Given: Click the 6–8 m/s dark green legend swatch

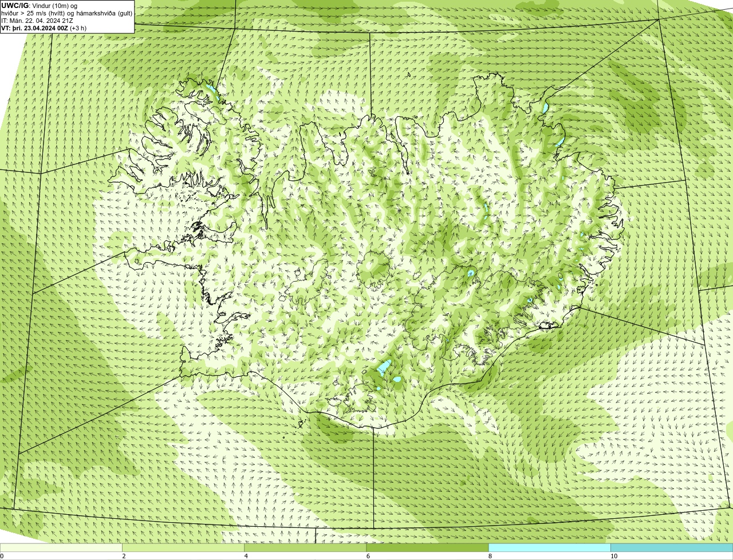Looking at the screenshot, I should 427,547.
